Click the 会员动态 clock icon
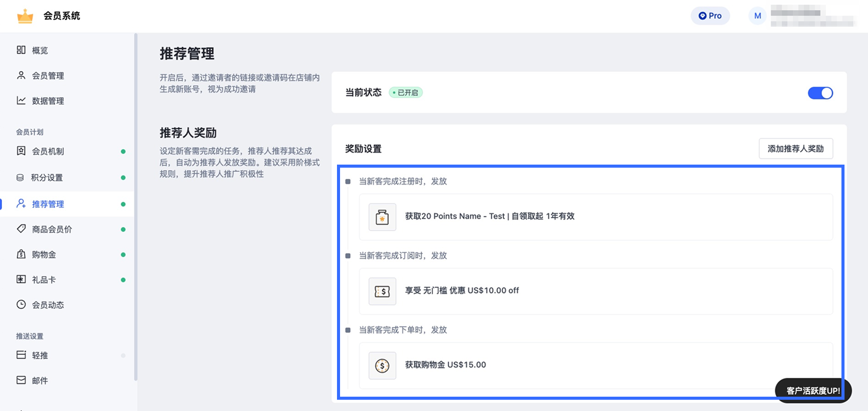This screenshot has width=868, height=411. [x=21, y=305]
